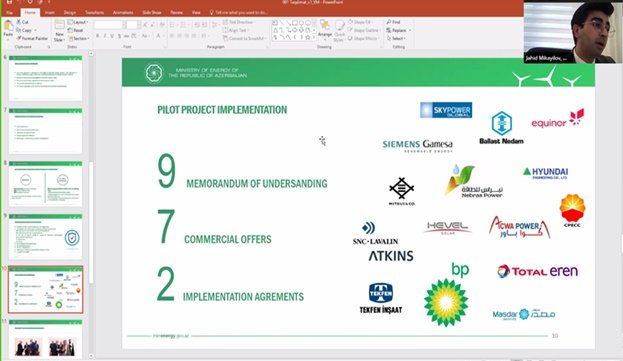Click the Find icon

coord(389,22)
